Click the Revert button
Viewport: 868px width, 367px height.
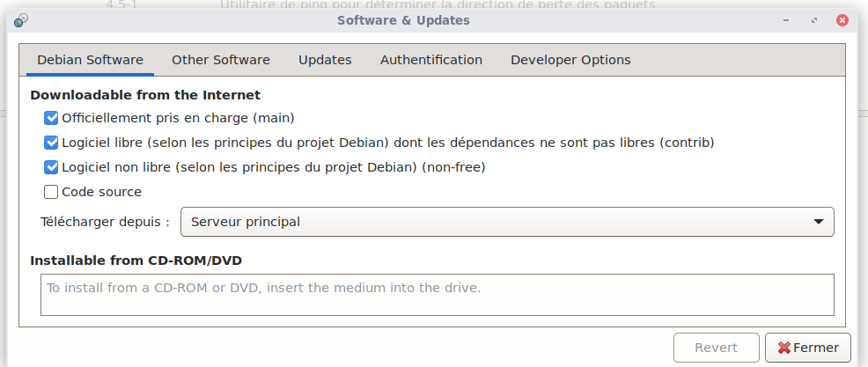(x=717, y=348)
